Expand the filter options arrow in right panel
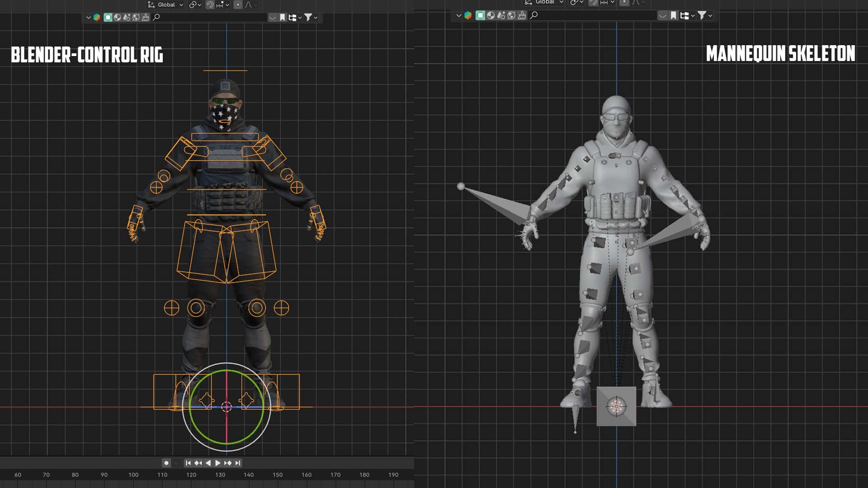 710,16
